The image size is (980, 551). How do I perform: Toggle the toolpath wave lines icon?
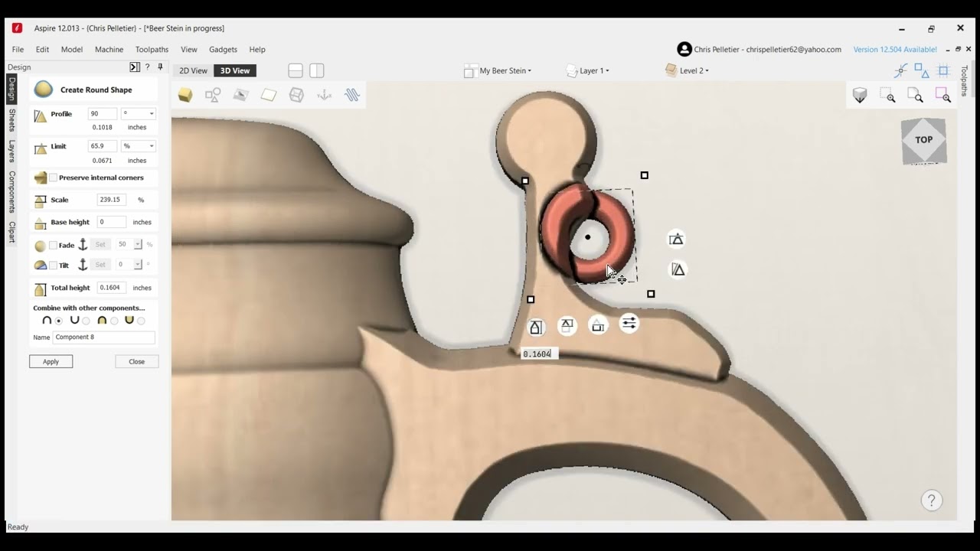pos(352,95)
